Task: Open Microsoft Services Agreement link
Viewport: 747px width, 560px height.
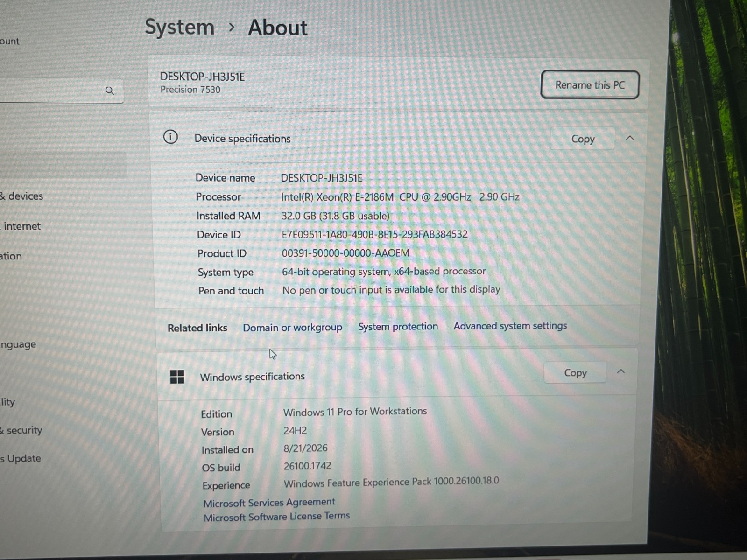Action: pyautogui.click(x=269, y=502)
